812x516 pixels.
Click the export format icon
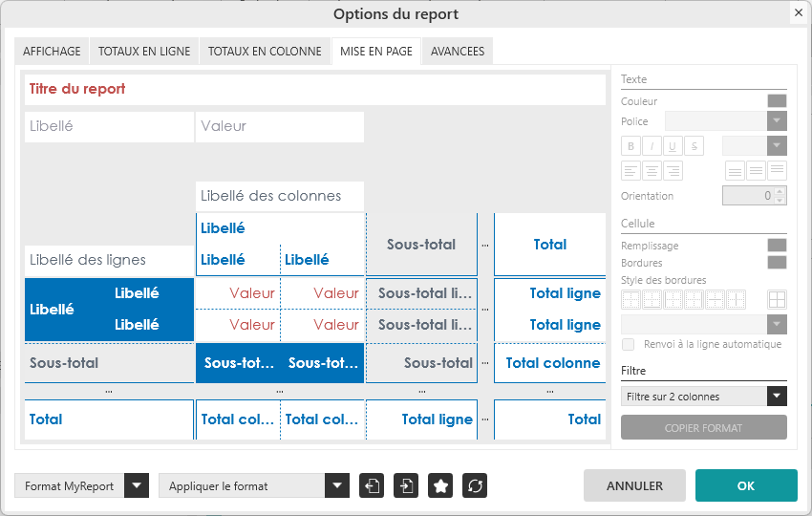(x=372, y=485)
